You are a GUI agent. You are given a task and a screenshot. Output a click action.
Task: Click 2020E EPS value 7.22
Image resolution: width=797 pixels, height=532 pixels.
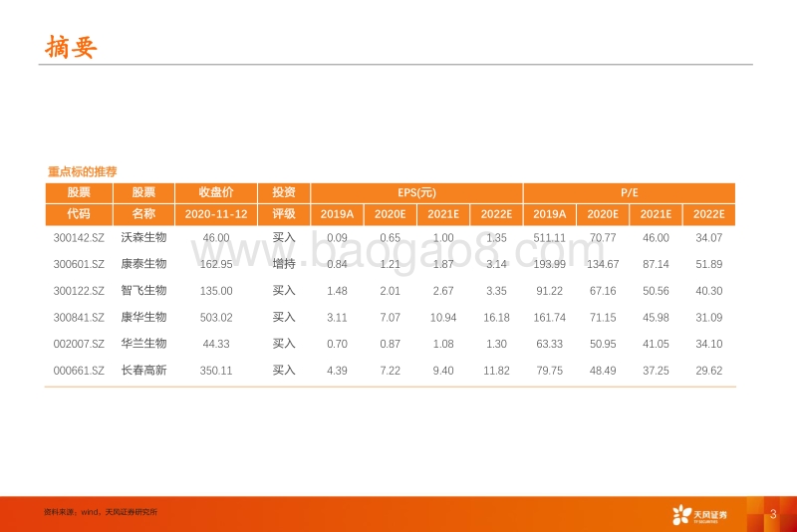pos(390,371)
